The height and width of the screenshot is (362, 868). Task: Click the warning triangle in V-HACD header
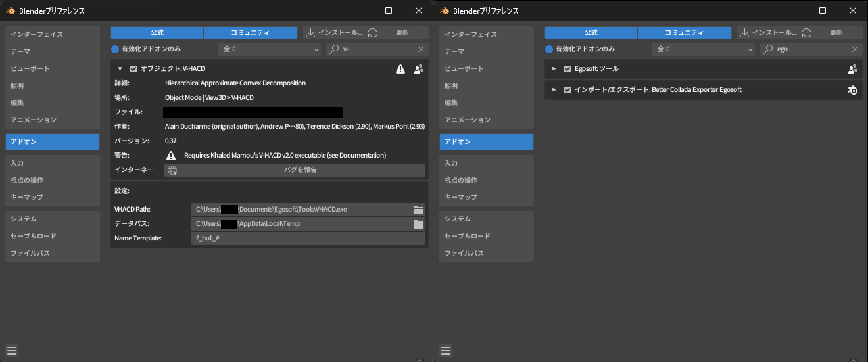[x=400, y=69]
